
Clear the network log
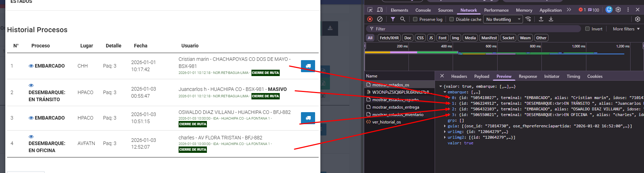tap(380, 19)
